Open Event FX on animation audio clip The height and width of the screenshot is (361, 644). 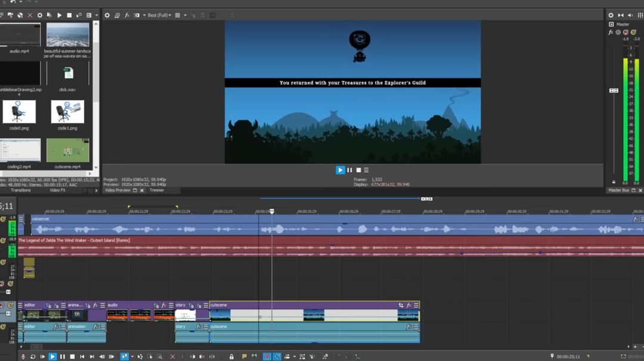(x=95, y=326)
